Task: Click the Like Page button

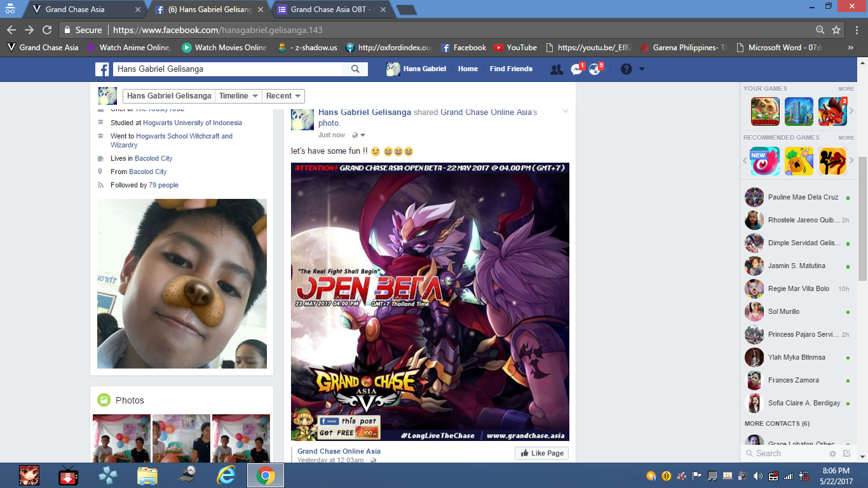Action: (541, 453)
